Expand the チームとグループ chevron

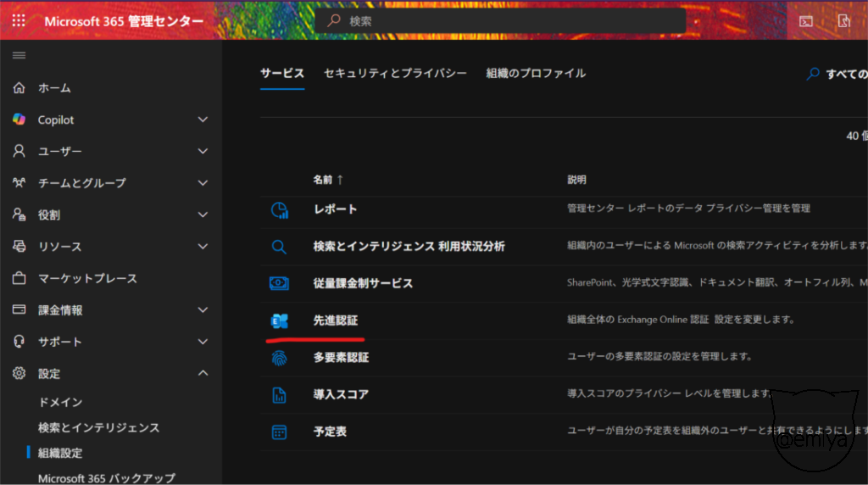coord(203,183)
